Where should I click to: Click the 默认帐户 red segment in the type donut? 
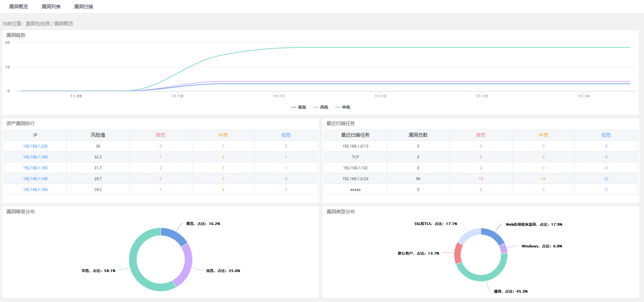[458, 253]
